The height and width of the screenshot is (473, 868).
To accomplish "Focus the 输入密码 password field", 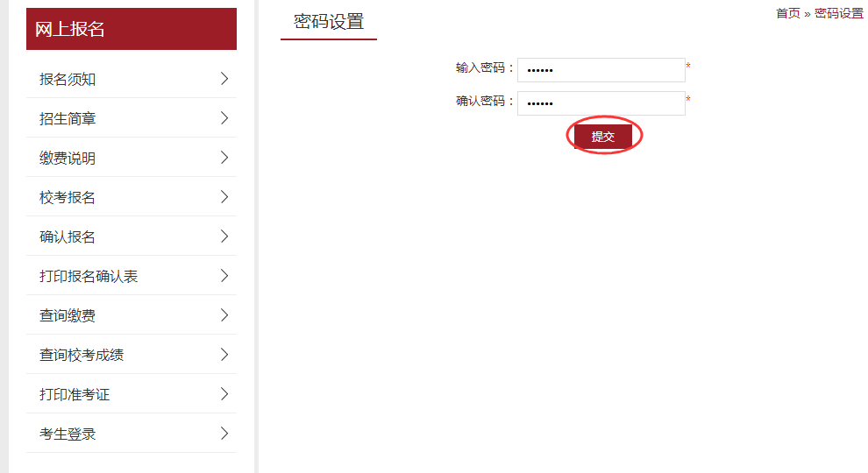I will tap(601, 70).
